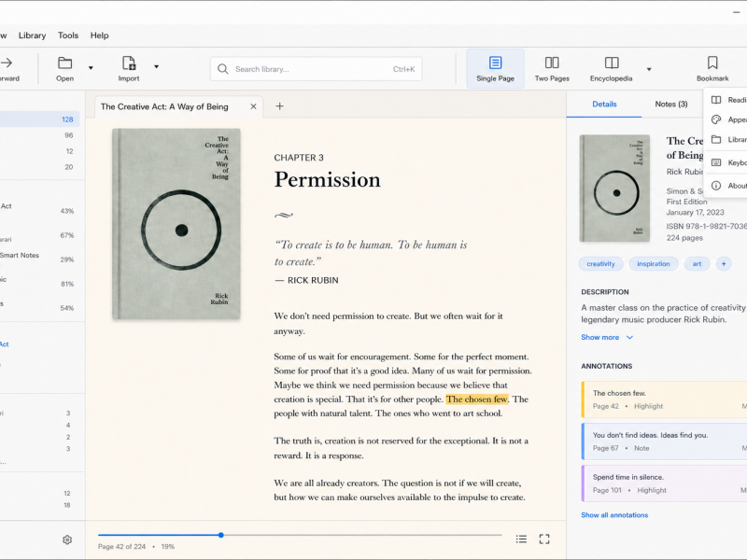Click the Reading menu entry icon

(716, 100)
